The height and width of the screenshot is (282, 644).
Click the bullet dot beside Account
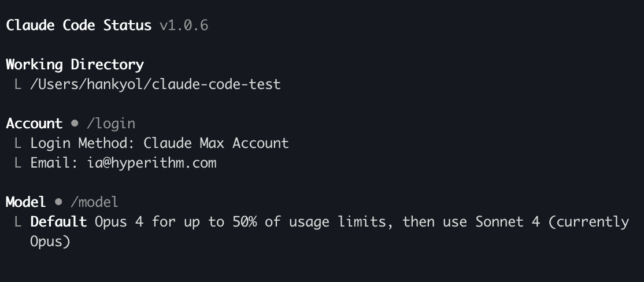click(x=75, y=123)
